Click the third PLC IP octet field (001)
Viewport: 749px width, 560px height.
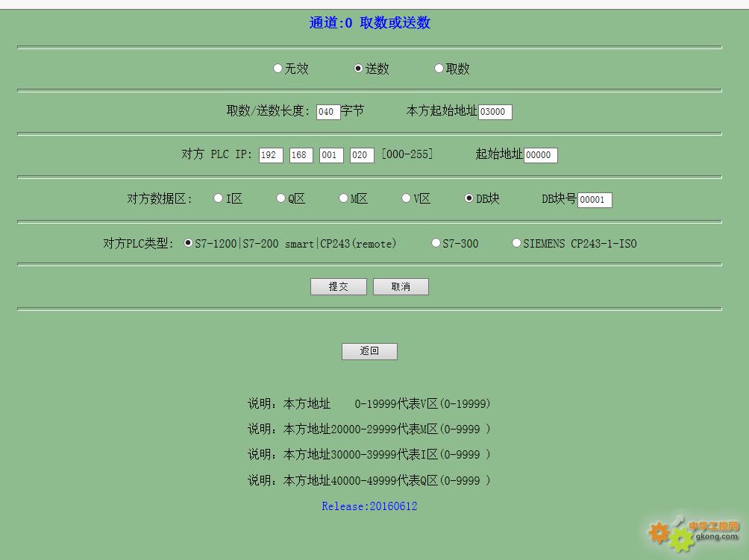pos(331,155)
